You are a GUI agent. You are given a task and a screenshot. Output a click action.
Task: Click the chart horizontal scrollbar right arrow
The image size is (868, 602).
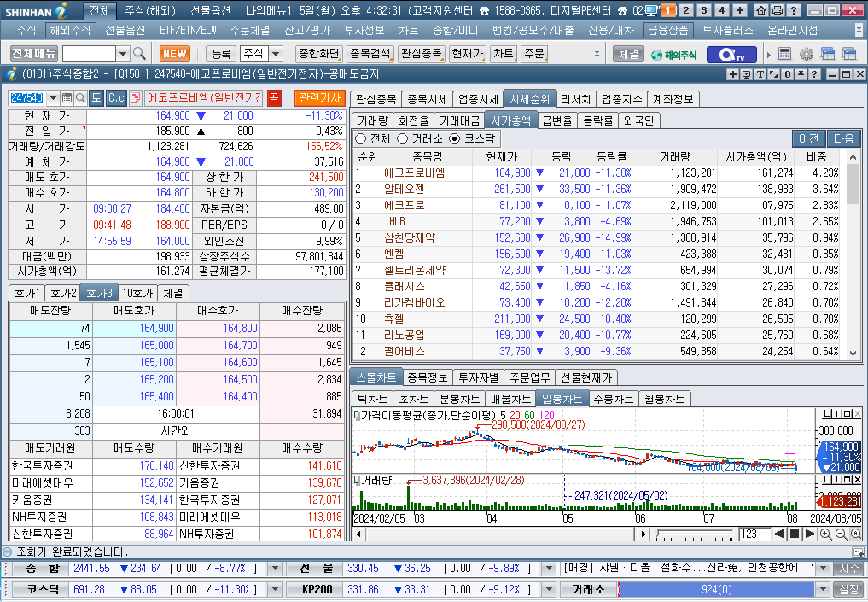pyautogui.click(x=643, y=534)
